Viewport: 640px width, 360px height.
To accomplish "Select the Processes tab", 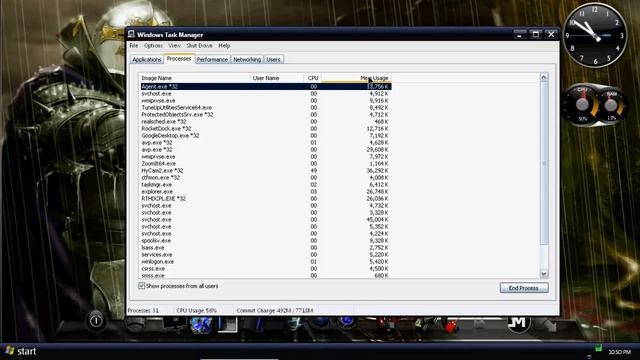I will (179, 59).
